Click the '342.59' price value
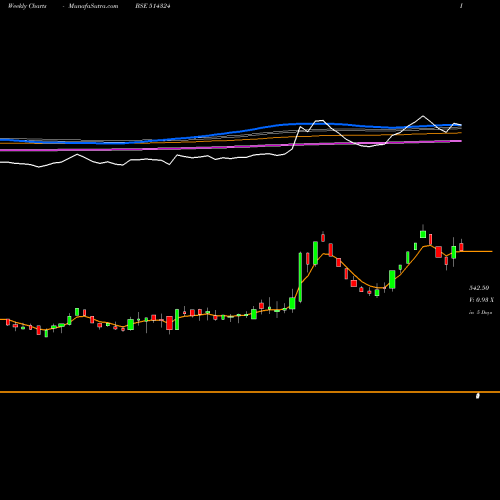 (x=479, y=288)
